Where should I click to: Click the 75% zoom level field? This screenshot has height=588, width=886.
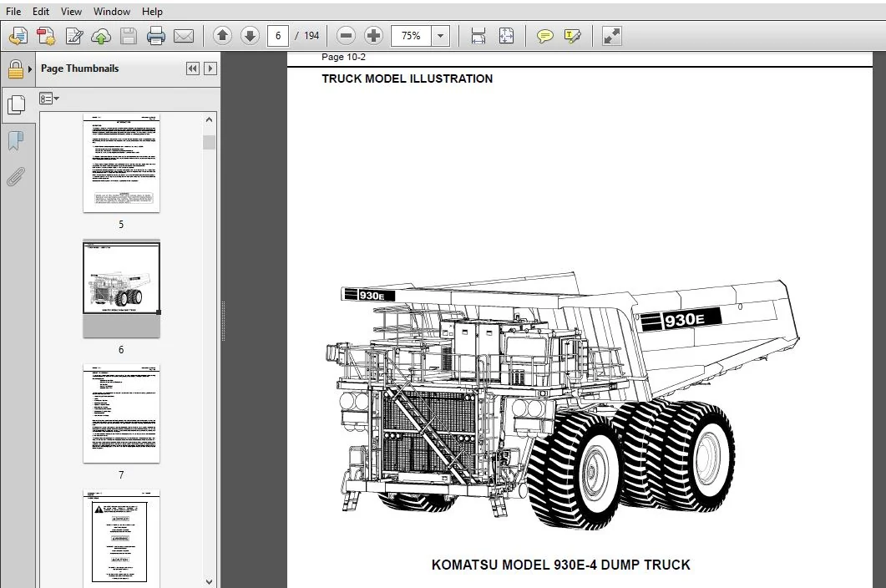pyautogui.click(x=412, y=36)
